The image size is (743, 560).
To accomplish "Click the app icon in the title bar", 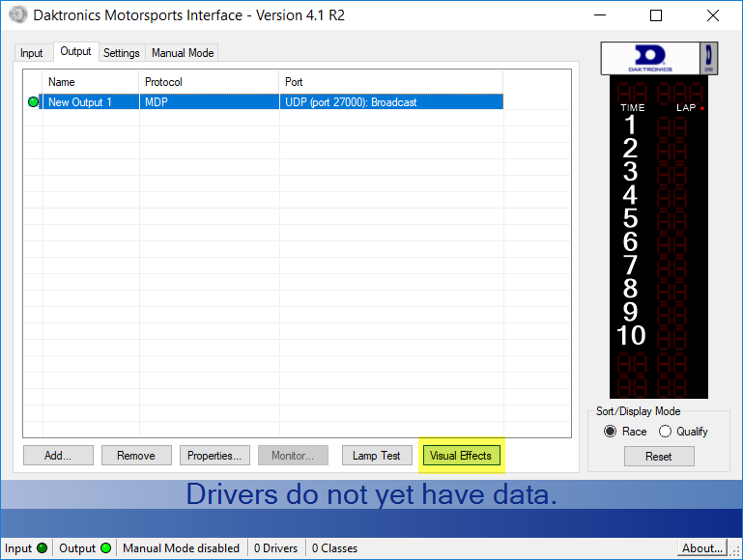I will (16, 15).
